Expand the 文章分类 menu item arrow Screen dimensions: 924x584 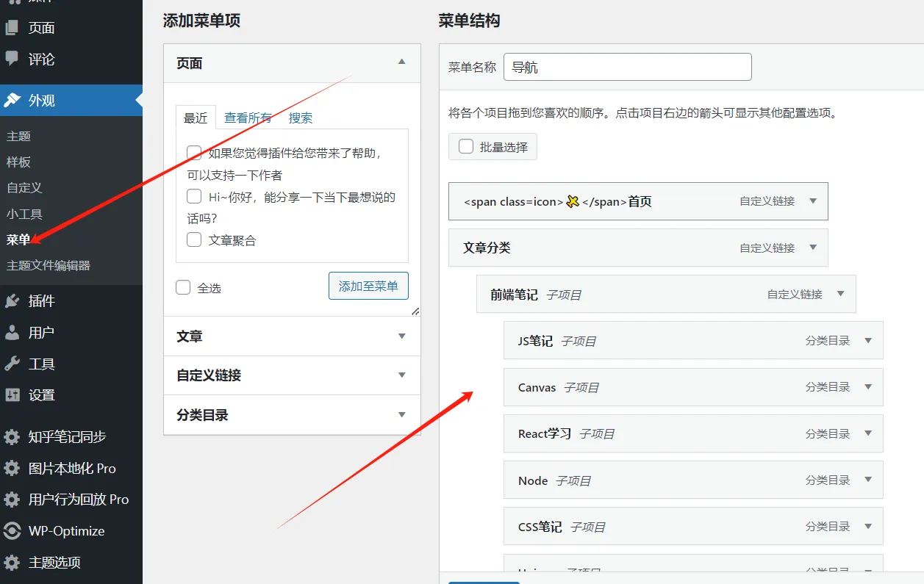[813, 248]
